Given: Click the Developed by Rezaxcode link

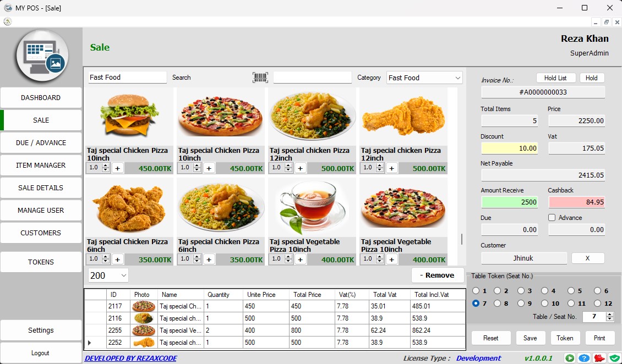Looking at the screenshot, I should tap(130, 358).
